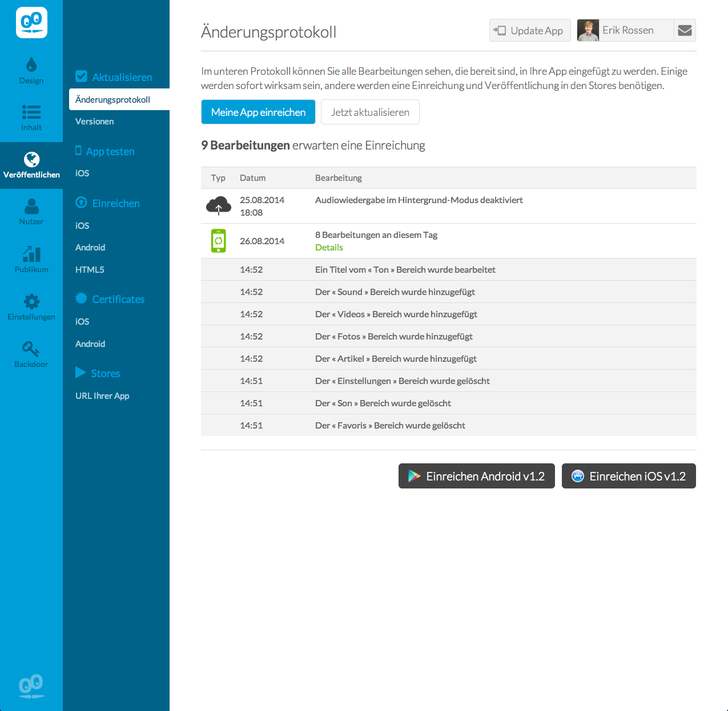Select the Veröffentlichen globe section
Screen dimensions: 728x711
31,165
